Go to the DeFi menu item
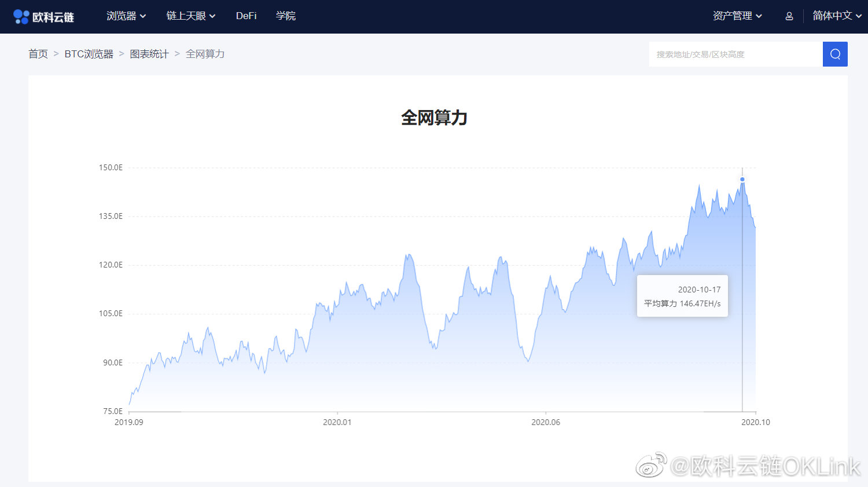868x487 pixels. coord(246,16)
